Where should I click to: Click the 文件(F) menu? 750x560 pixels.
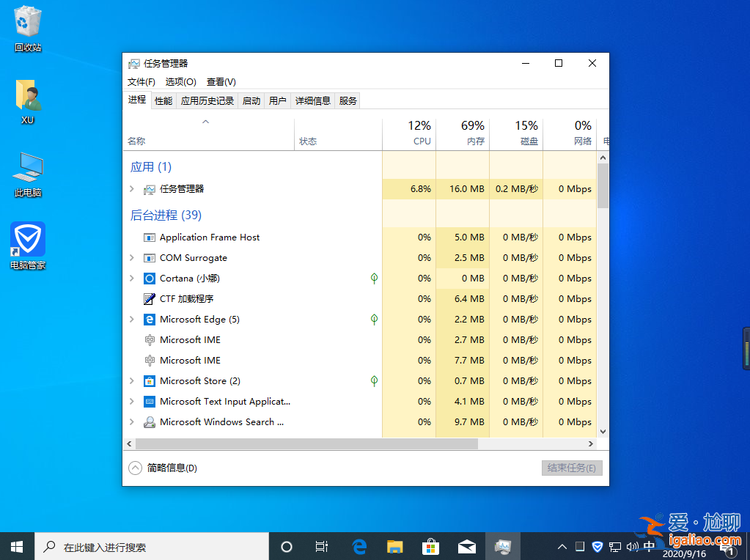coord(141,81)
